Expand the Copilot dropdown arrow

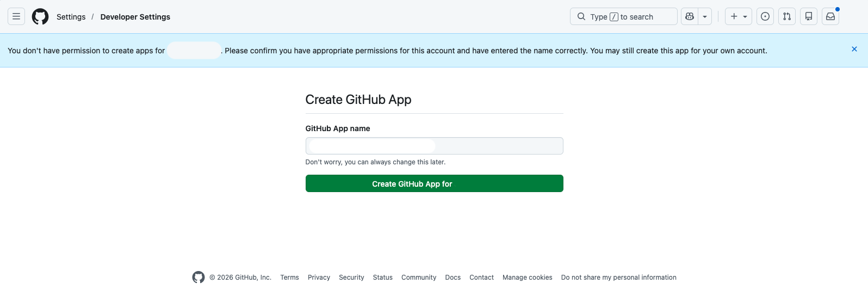coord(705,16)
